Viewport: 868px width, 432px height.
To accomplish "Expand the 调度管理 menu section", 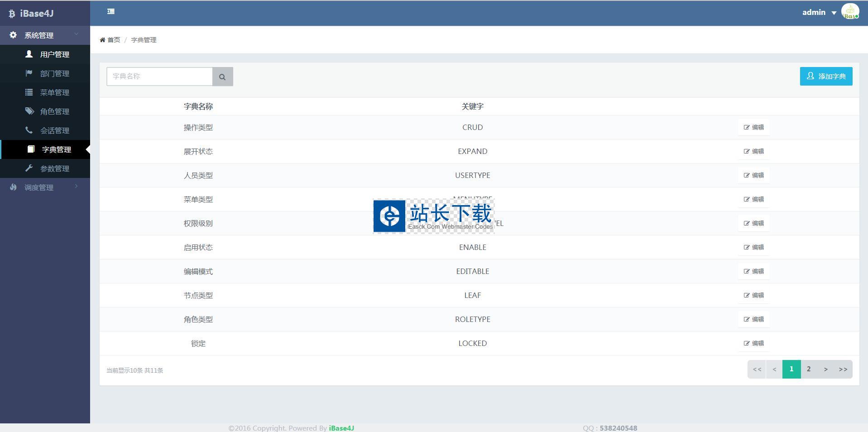I will tap(45, 187).
